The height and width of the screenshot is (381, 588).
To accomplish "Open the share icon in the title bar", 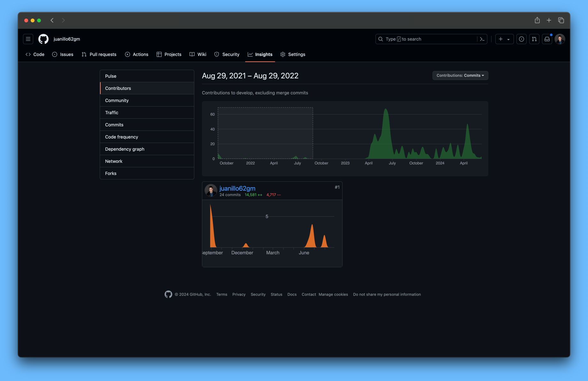I will point(537,20).
